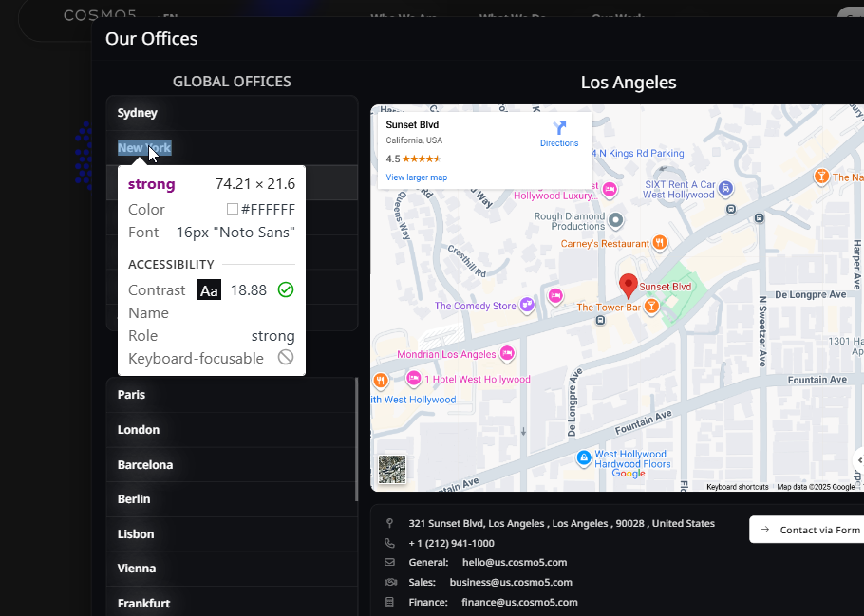864x616 pixels.
Task: Click the + 1 (212) 941-1000 phone number
Action: pyautogui.click(x=451, y=543)
